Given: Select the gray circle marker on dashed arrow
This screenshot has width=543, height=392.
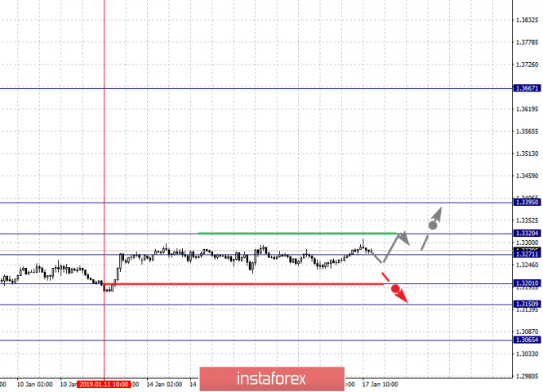Looking at the screenshot, I should coord(433,225).
